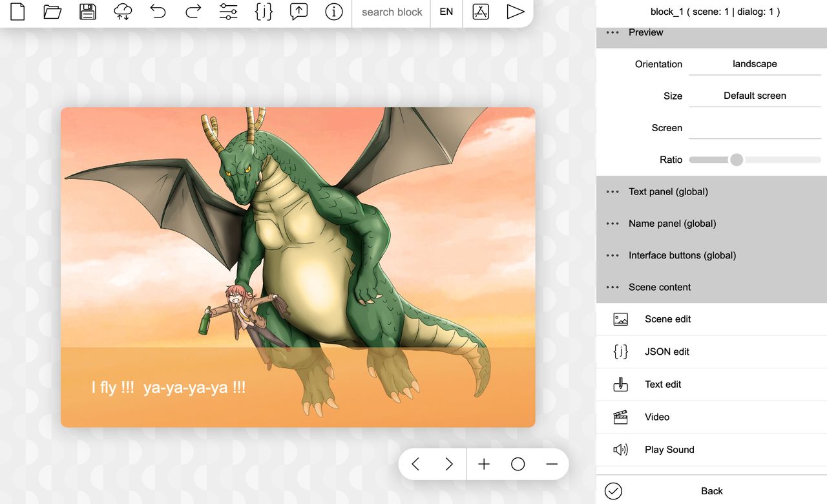Undo the last action
The width and height of the screenshot is (827, 504).
coord(158,12)
